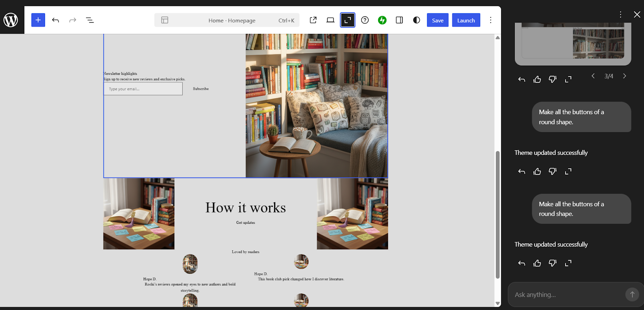
Task: Toggle the settings sidebar panel
Action: pos(399,20)
